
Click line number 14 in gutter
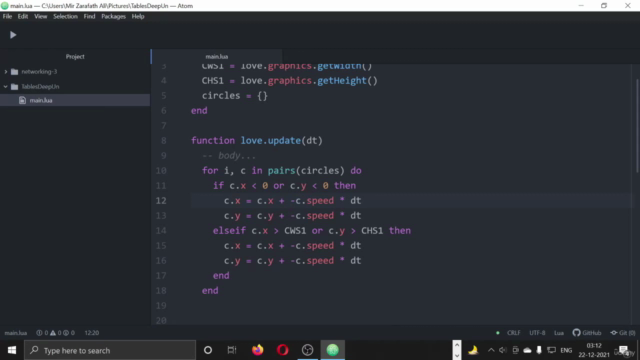[x=161, y=231]
